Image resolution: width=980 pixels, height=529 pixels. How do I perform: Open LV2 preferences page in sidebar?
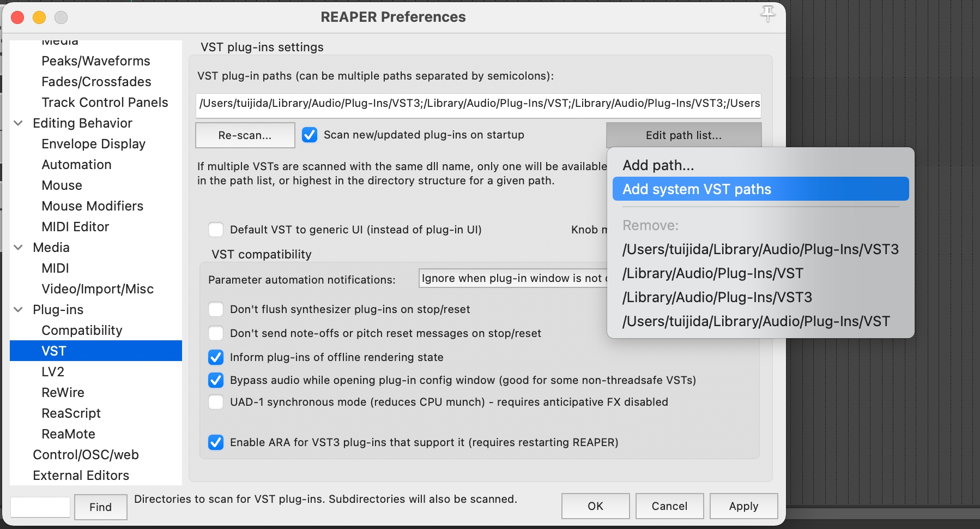53,372
